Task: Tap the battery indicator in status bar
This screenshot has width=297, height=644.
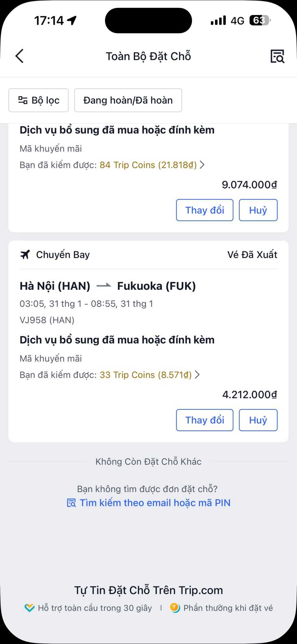Action: pos(260,21)
